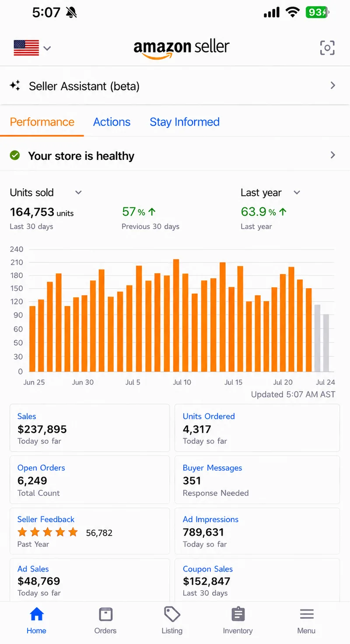This screenshot has width=350, height=644.
Task: Tap the 164,753 units value
Action: [x=42, y=212]
